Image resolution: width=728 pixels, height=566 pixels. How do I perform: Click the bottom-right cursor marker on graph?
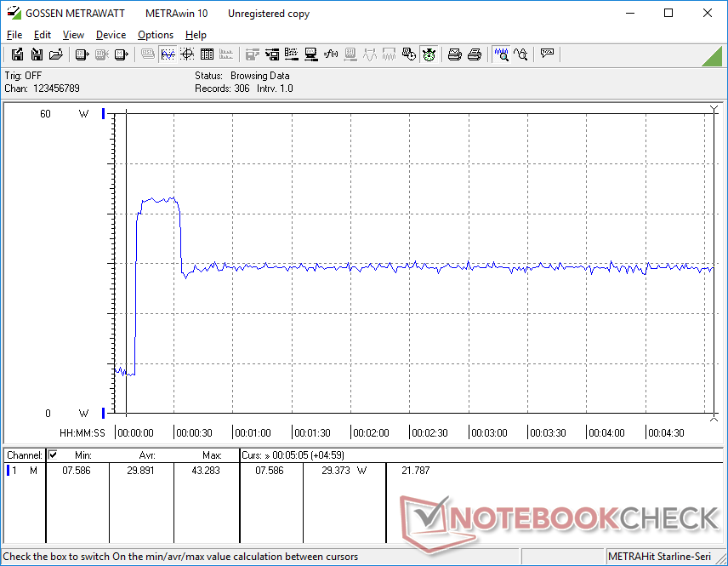point(714,418)
